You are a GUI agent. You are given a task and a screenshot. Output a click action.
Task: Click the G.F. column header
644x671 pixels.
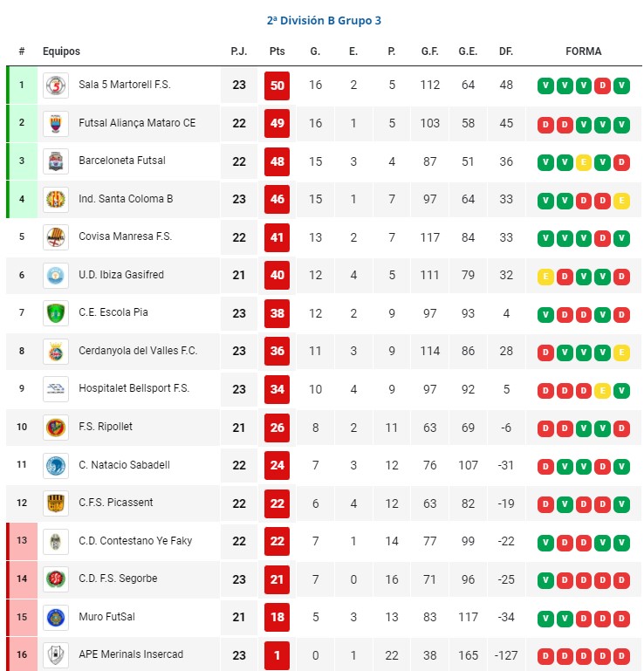(429, 51)
